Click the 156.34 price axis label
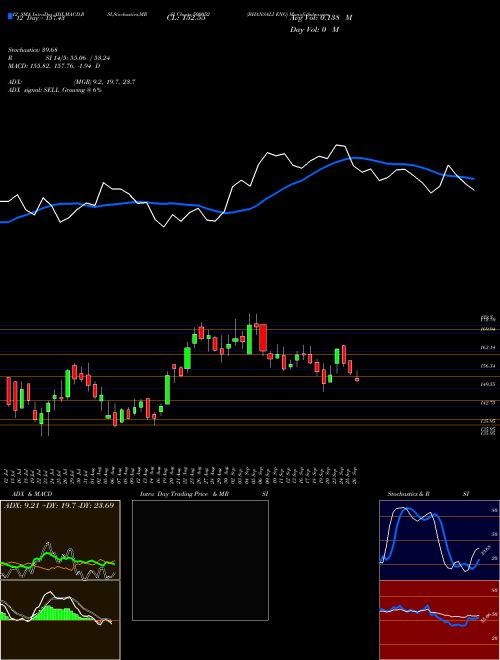Viewport: 500px width, 660px height. (x=487, y=366)
